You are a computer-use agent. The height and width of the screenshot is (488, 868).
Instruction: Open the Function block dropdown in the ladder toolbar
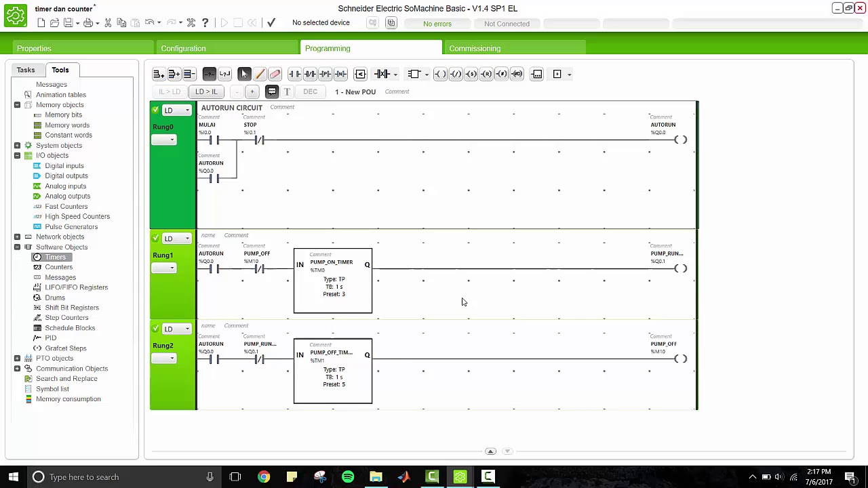(426, 74)
